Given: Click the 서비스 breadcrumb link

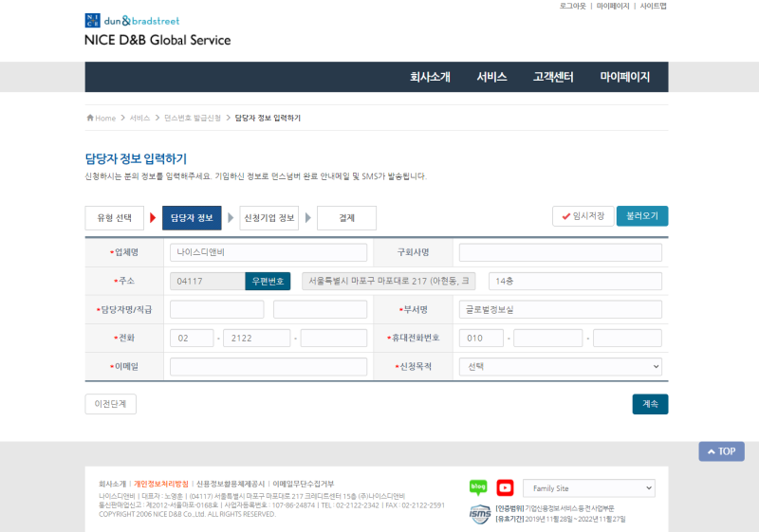Looking at the screenshot, I should tap(139, 118).
